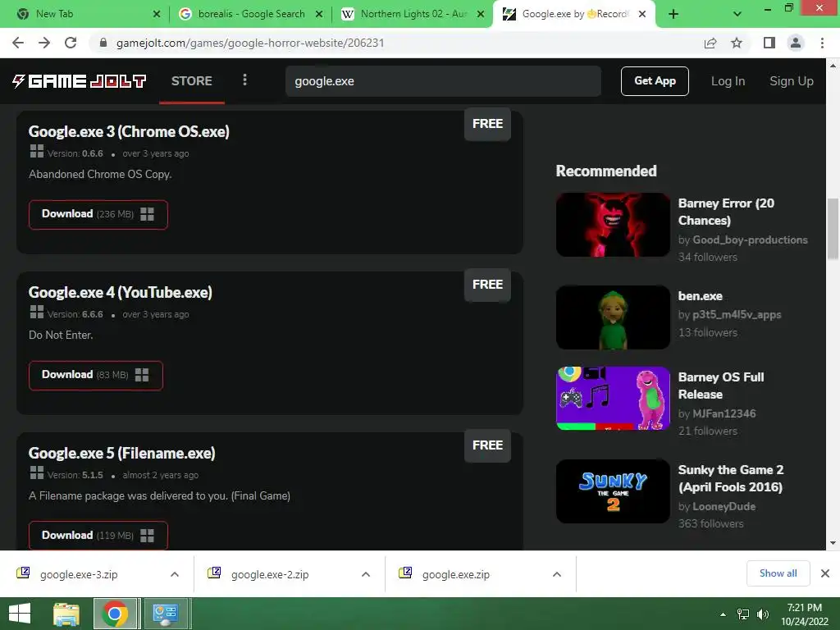Close the Google.exe Game Jolt tab
The image size is (840, 630).
tap(642, 14)
